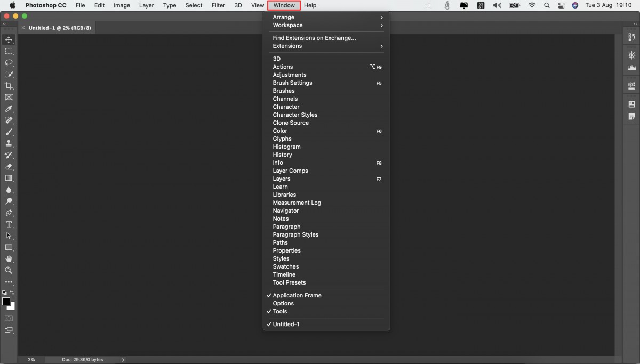The height and width of the screenshot is (364, 640).
Task: Reset default foreground and background colors
Action: tap(4, 293)
